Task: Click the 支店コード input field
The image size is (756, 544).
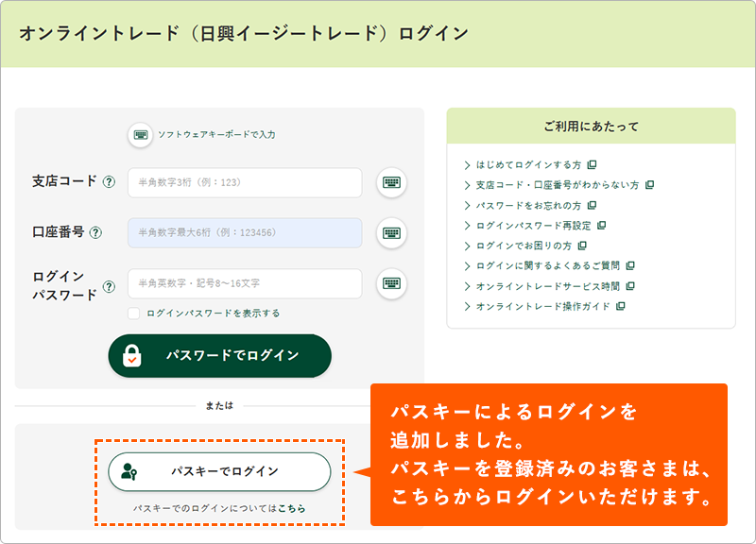Action: [245, 183]
